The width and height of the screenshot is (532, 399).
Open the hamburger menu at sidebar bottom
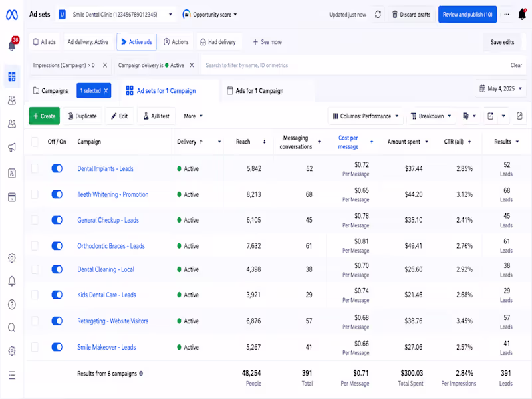(x=12, y=375)
